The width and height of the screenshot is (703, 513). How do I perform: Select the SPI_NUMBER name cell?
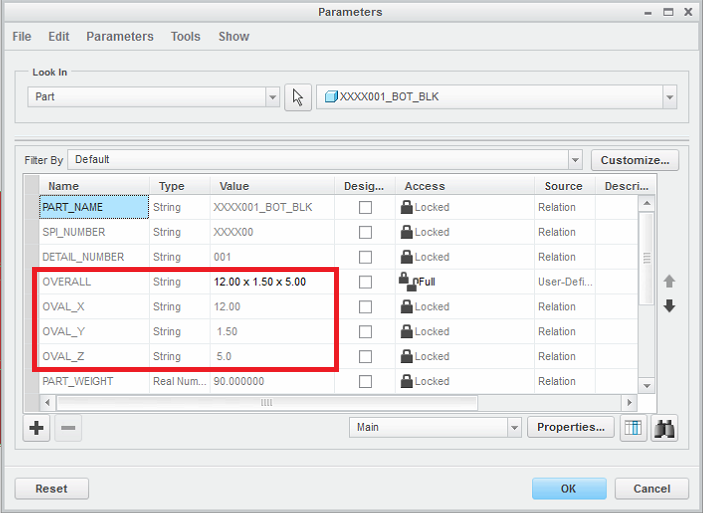pos(94,232)
